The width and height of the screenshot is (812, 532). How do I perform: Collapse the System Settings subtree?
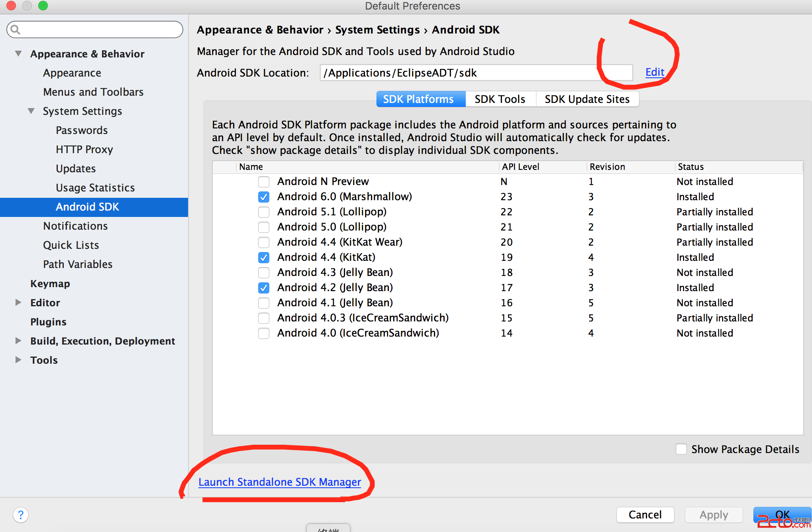click(31, 111)
